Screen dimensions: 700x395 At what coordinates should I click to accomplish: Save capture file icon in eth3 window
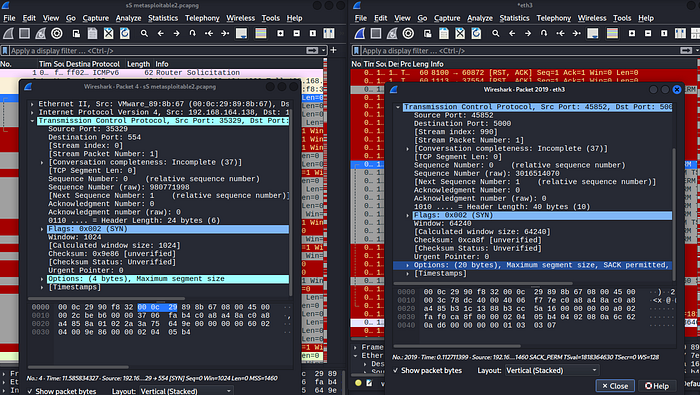coord(444,33)
